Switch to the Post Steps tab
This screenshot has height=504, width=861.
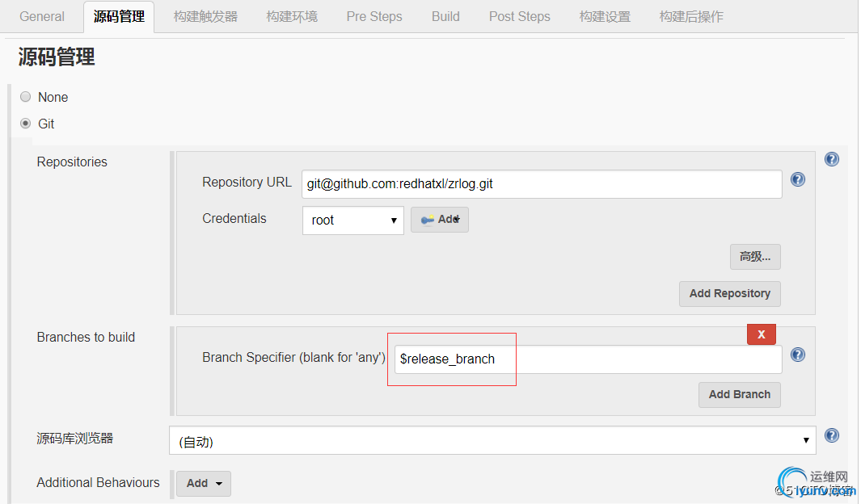click(x=520, y=16)
